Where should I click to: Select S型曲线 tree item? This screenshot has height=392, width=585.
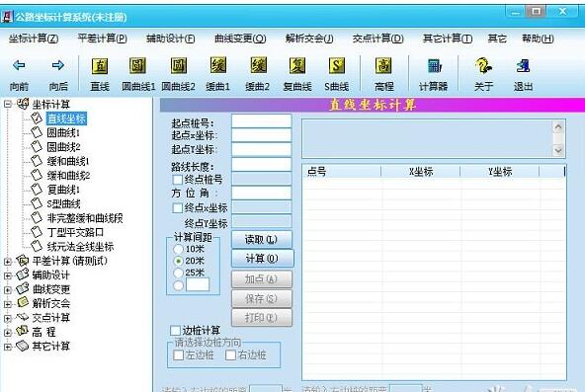pyautogui.click(x=63, y=203)
